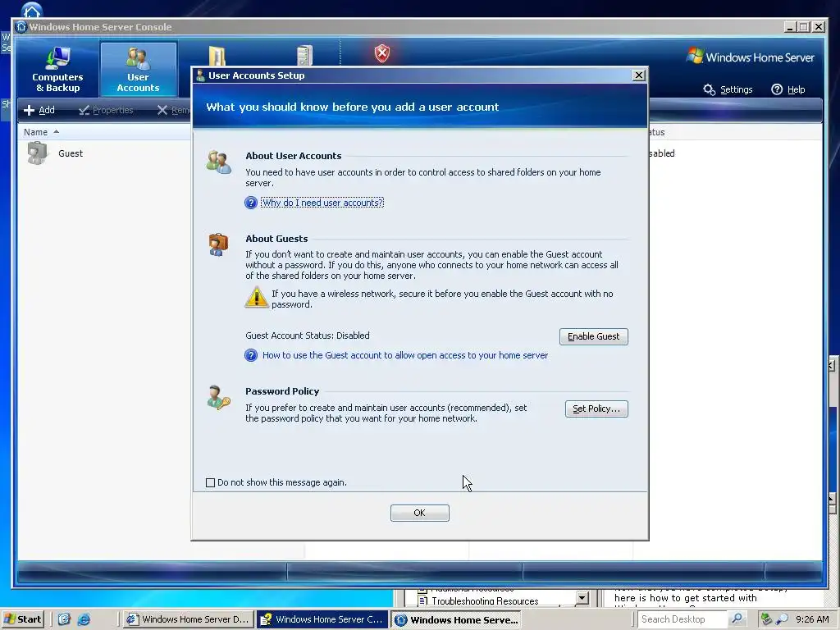
Task: Click Troubleshooting Resources in background window
Action: [485, 601]
